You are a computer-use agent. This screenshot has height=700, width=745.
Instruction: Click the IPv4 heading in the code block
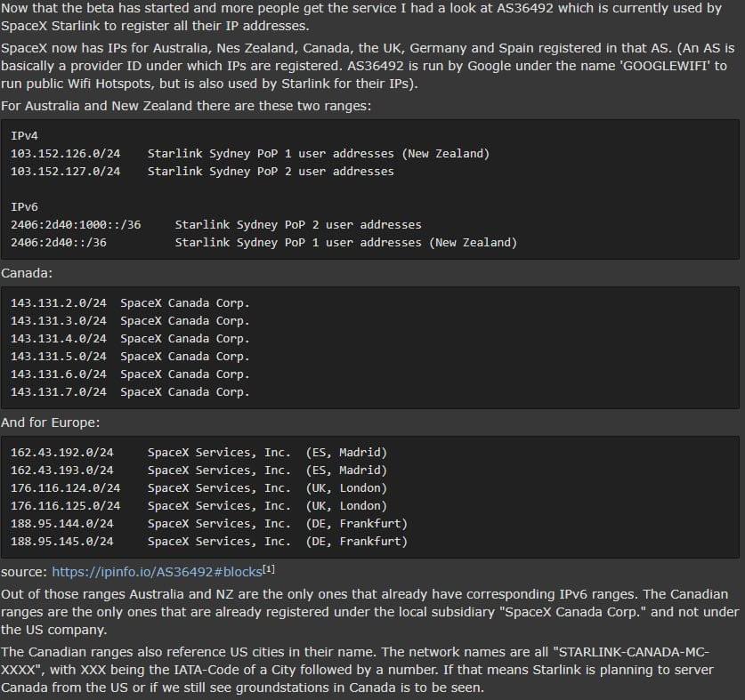pos(24,136)
